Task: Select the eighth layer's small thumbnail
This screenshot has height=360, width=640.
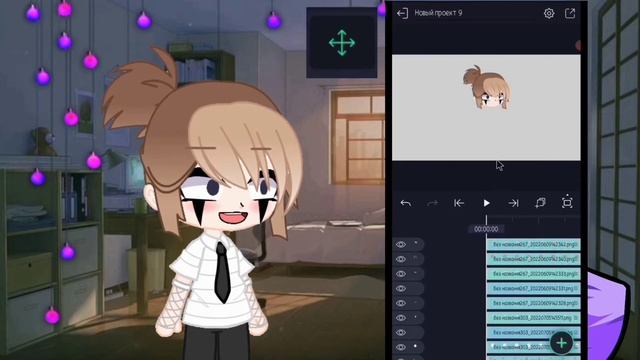Action: click(x=416, y=347)
